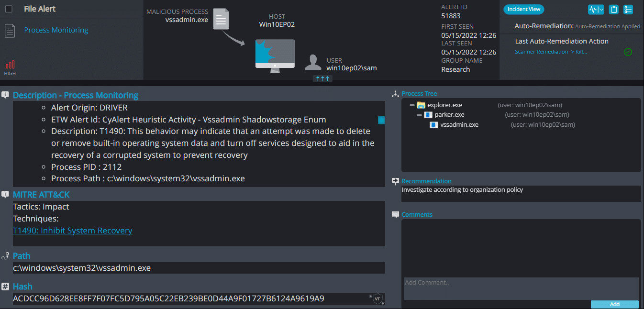Click the blue scrollbar thumb in Description
Viewport: 644px width, 309px height.
pyautogui.click(x=381, y=120)
